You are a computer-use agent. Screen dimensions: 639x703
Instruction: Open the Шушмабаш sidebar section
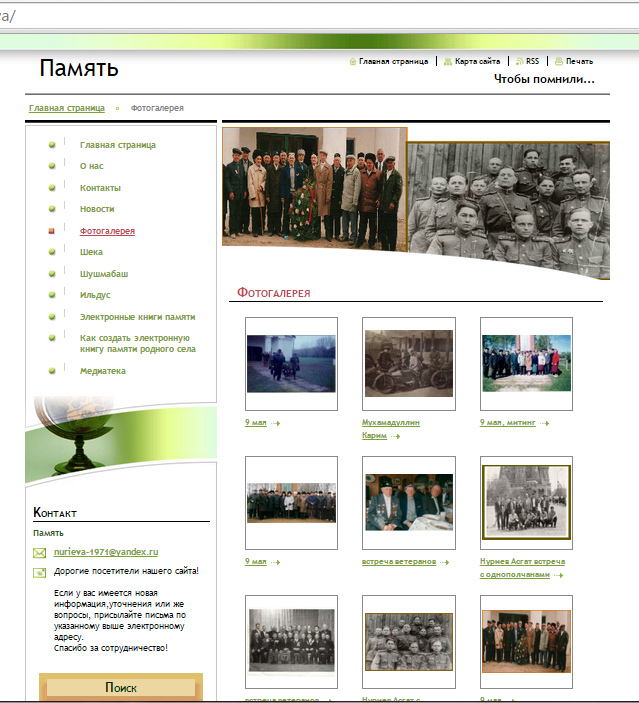click(104, 274)
